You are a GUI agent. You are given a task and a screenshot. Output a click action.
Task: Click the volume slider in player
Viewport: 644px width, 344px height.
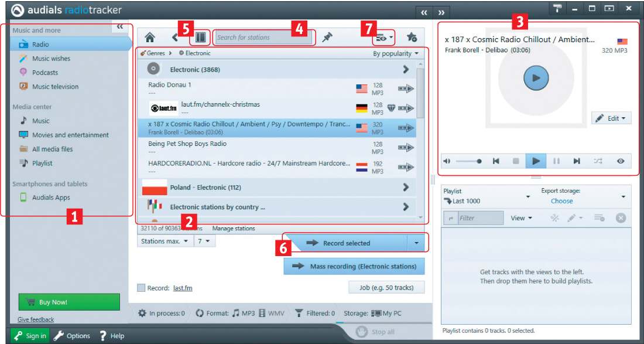[x=468, y=161]
